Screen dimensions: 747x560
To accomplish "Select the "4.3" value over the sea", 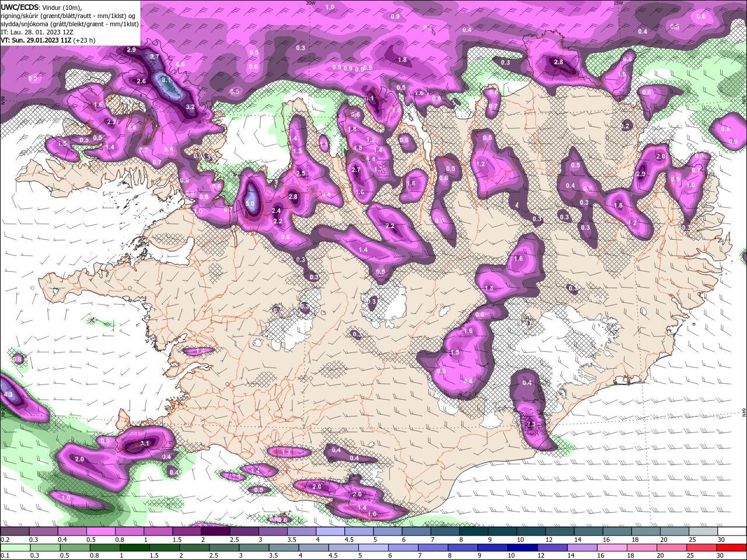I will (x=8, y=395).
